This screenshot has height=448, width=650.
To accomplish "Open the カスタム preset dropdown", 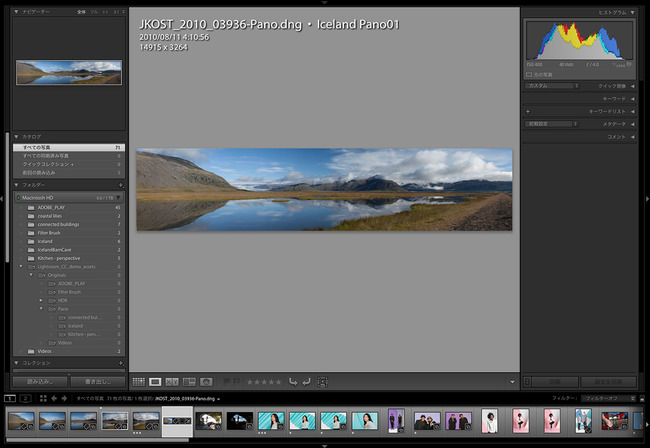I will pyautogui.click(x=552, y=86).
